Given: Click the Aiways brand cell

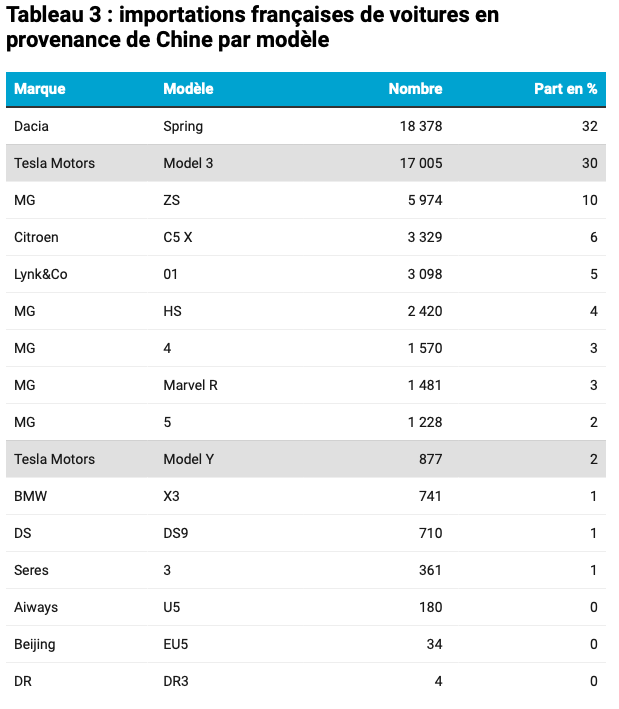Looking at the screenshot, I should click(x=34, y=607).
